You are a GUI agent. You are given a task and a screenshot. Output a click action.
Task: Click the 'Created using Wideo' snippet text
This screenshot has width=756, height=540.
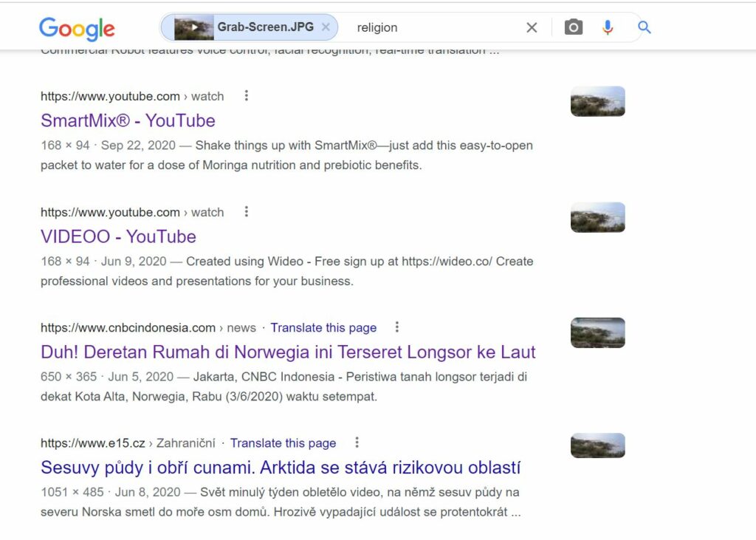pyautogui.click(x=287, y=271)
